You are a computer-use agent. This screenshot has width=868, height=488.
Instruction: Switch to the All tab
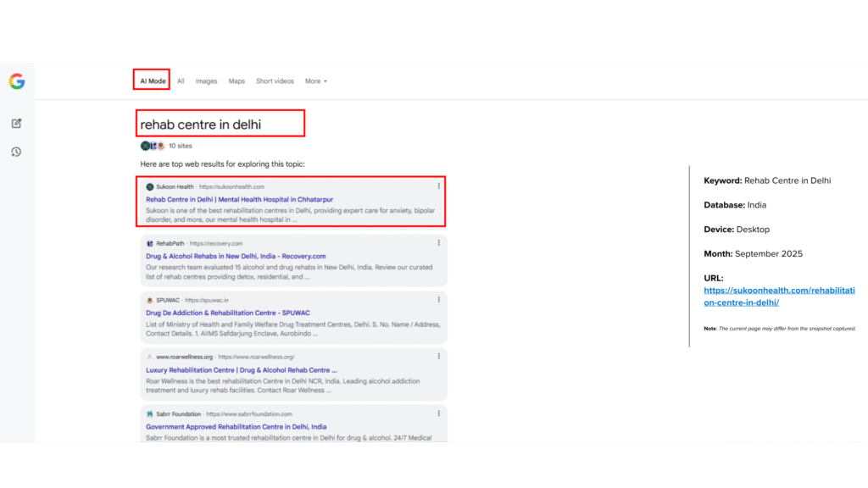click(x=181, y=81)
